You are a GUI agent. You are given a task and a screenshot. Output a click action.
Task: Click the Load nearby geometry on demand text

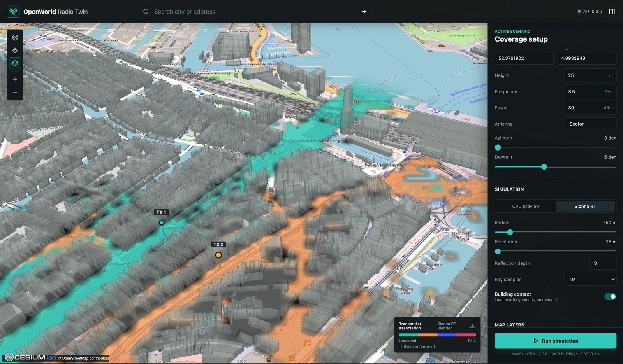(x=526, y=300)
